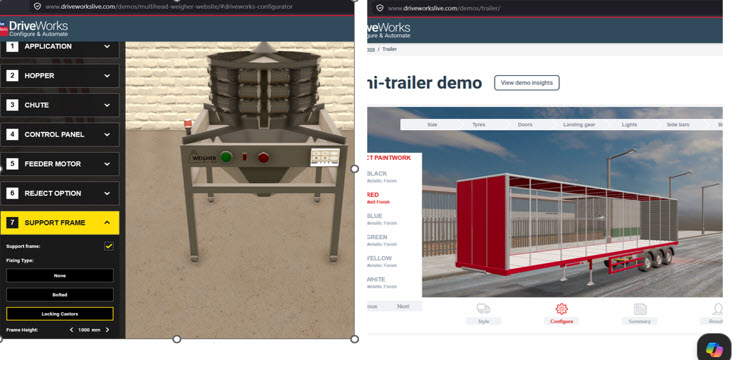The width and height of the screenshot is (732, 375).
Task: Click the 1000 mm frame height value
Action: tap(89, 330)
